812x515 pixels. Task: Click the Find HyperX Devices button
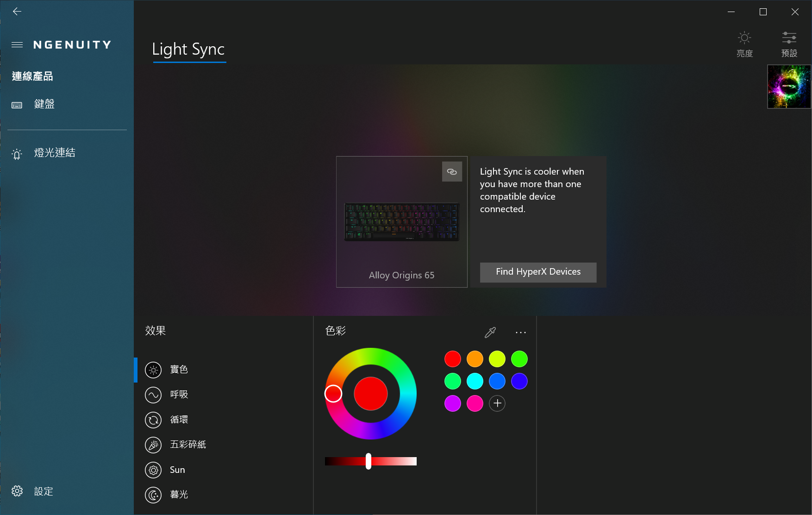point(538,272)
